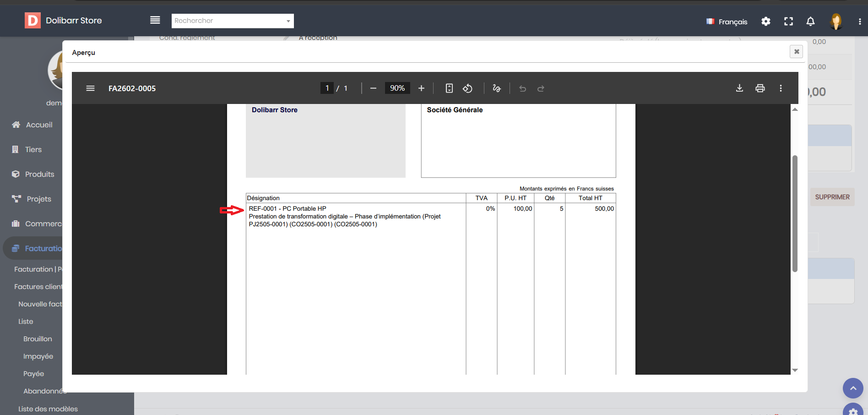The image size is (868, 415).
Task: Click the PDF page number field
Action: (x=327, y=88)
